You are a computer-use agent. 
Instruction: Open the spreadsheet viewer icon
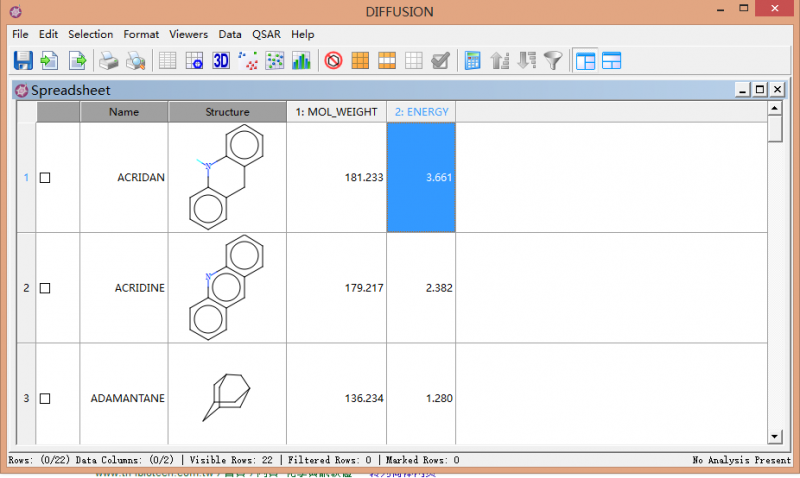[167, 61]
